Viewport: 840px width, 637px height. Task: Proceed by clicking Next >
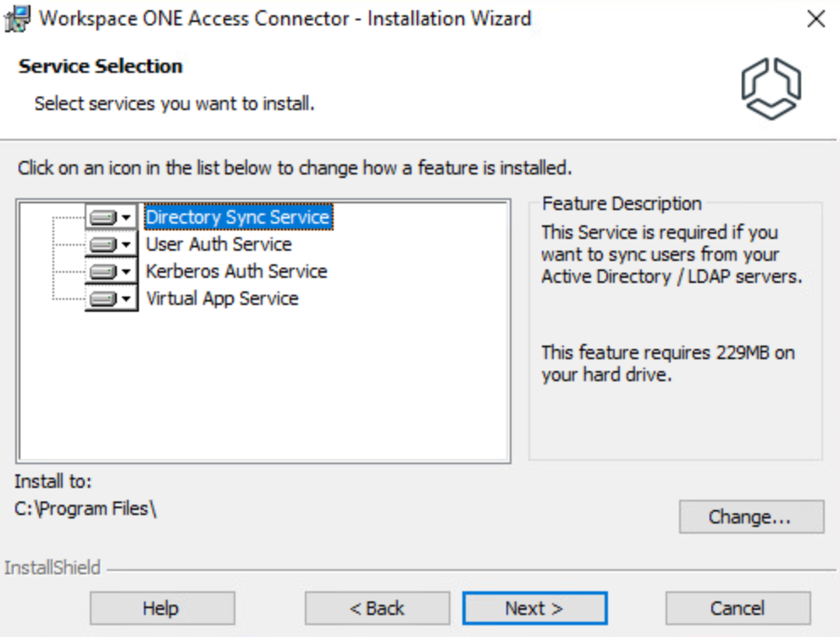534,608
